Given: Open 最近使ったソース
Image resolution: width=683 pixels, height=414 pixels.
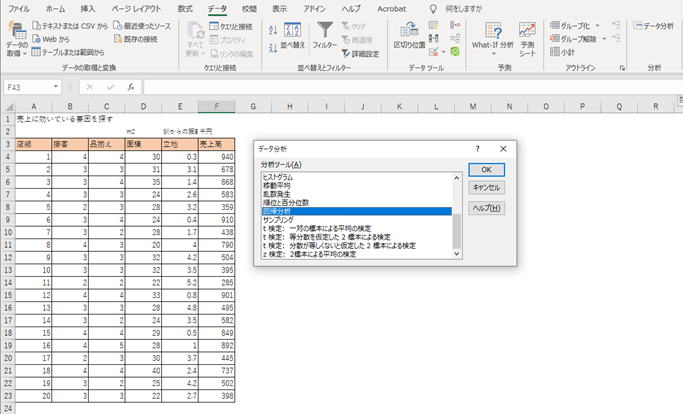Looking at the screenshot, I should (142, 26).
